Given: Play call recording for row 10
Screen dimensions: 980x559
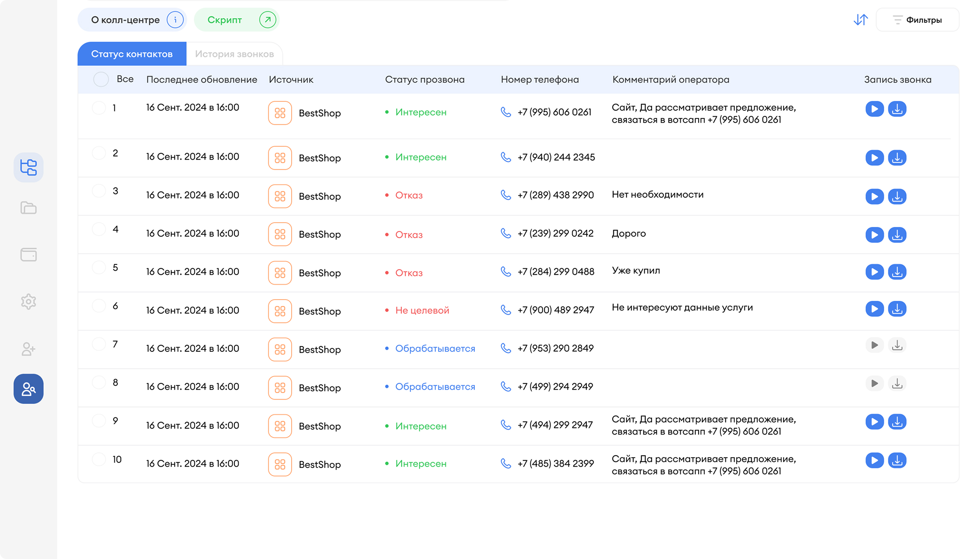Looking at the screenshot, I should pos(874,460).
